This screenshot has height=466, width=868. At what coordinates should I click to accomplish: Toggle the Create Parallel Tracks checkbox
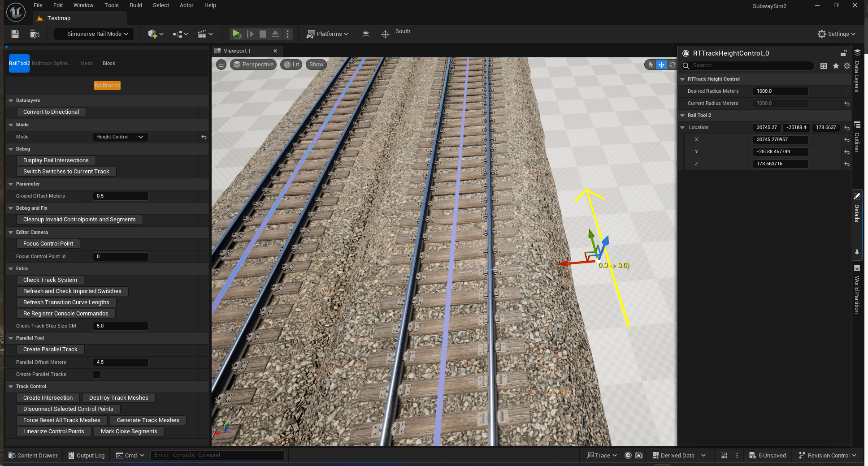(97, 375)
